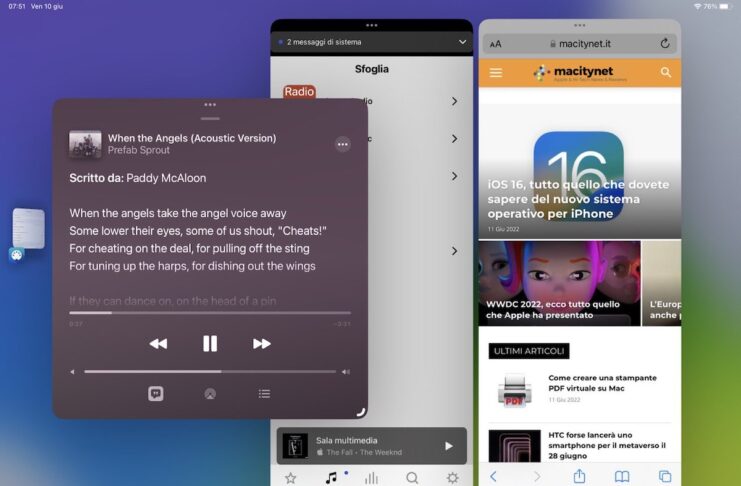741x486 pixels.
Task: Click the high volume speaker icon
Action: 346,372
